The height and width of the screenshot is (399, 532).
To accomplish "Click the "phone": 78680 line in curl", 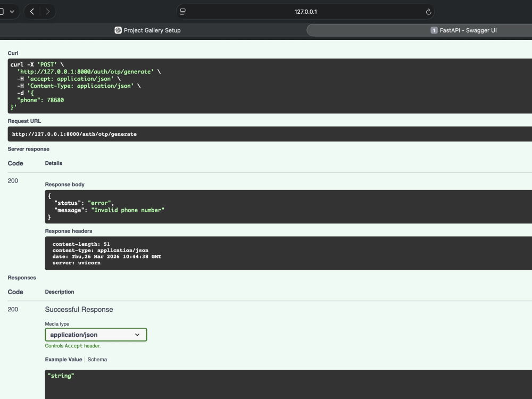I will (x=40, y=100).
